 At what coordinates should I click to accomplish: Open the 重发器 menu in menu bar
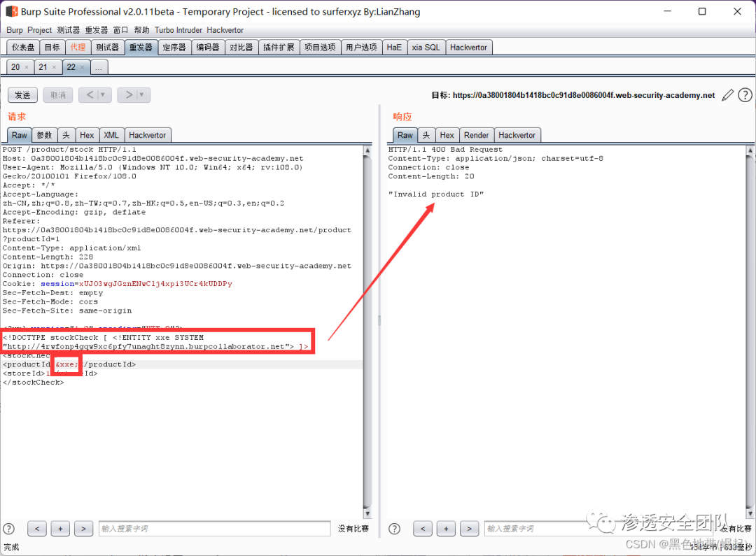97,30
